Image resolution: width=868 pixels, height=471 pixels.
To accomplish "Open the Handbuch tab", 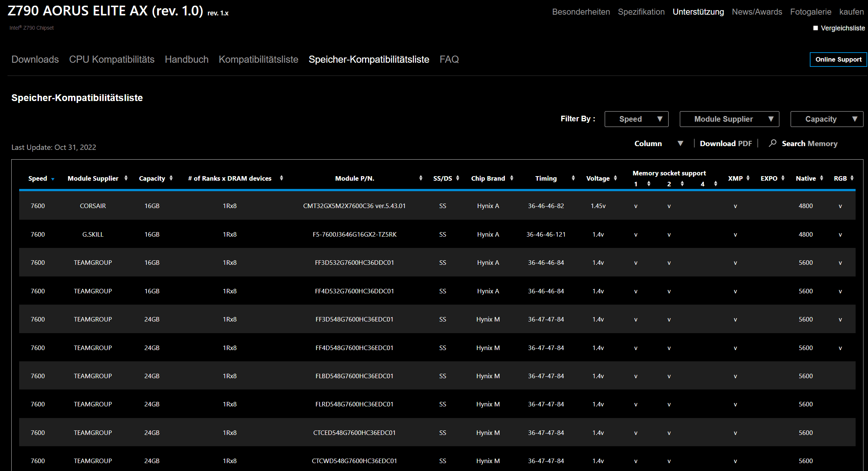I will tap(187, 59).
